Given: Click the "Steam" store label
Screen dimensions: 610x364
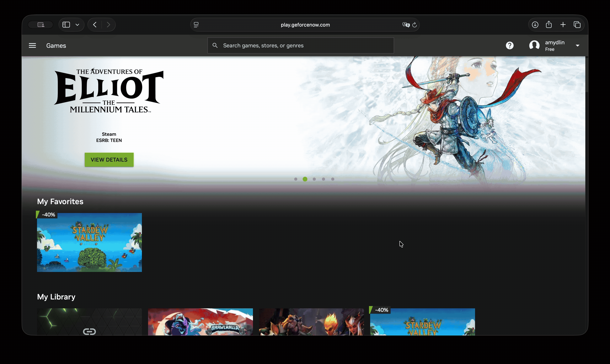Looking at the screenshot, I should pyautogui.click(x=109, y=134).
